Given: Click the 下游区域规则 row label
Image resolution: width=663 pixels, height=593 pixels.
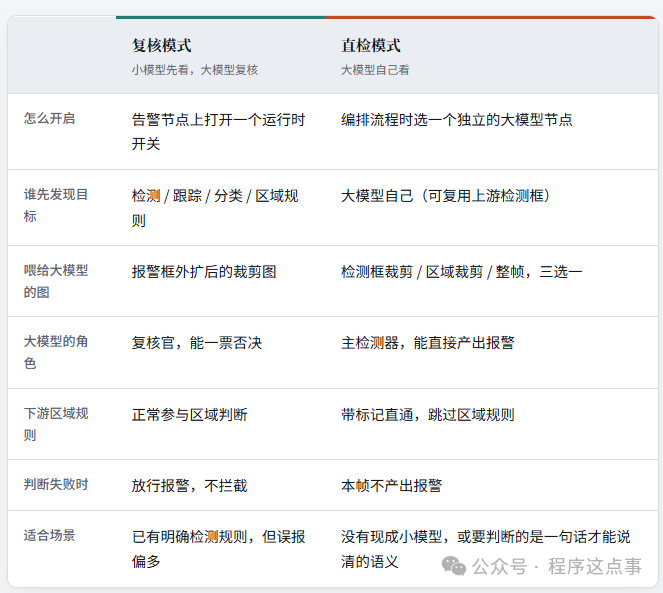Looking at the screenshot, I should (x=56, y=424).
